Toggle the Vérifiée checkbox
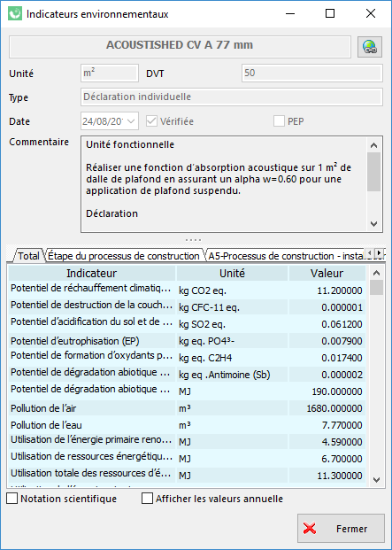Image resolution: width=392 pixels, height=550 pixels. [151, 121]
